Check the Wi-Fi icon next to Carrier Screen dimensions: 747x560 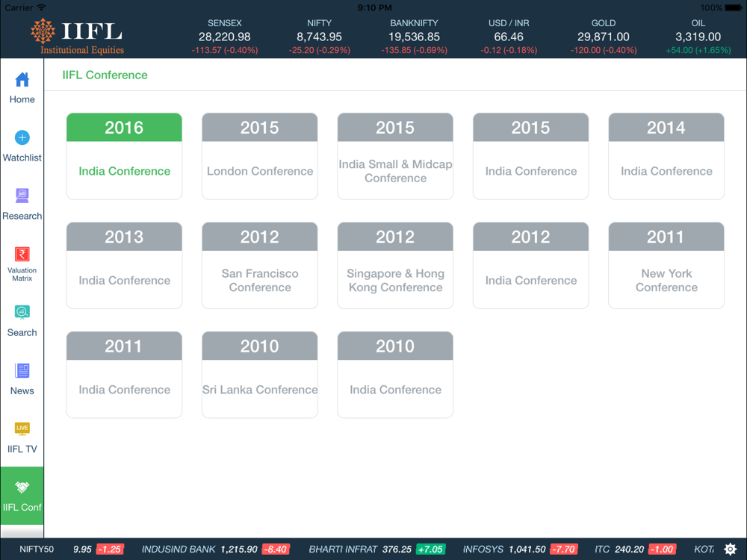(x=41, y=7)
